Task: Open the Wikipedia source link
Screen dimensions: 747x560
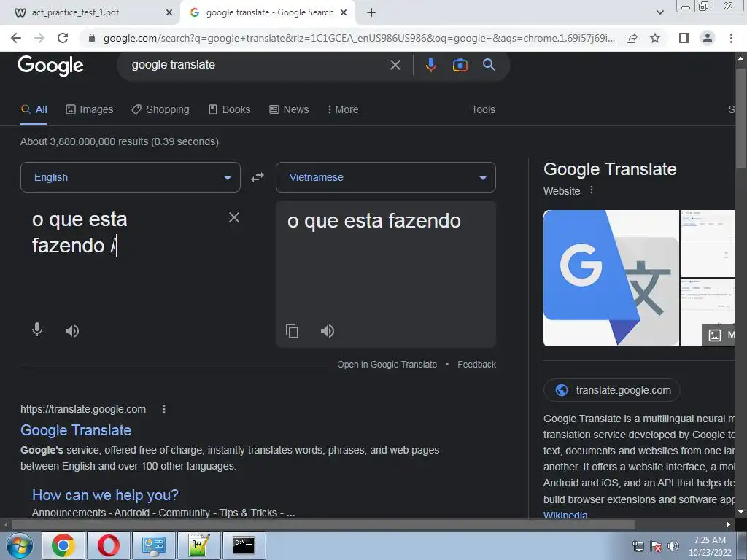Action: pos(565,515)
